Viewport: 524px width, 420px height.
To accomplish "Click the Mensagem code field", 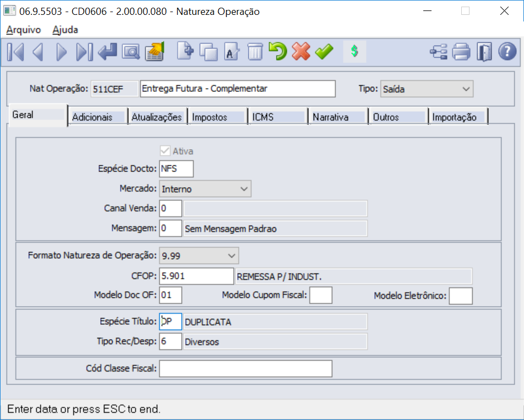I will click(171, 228).
